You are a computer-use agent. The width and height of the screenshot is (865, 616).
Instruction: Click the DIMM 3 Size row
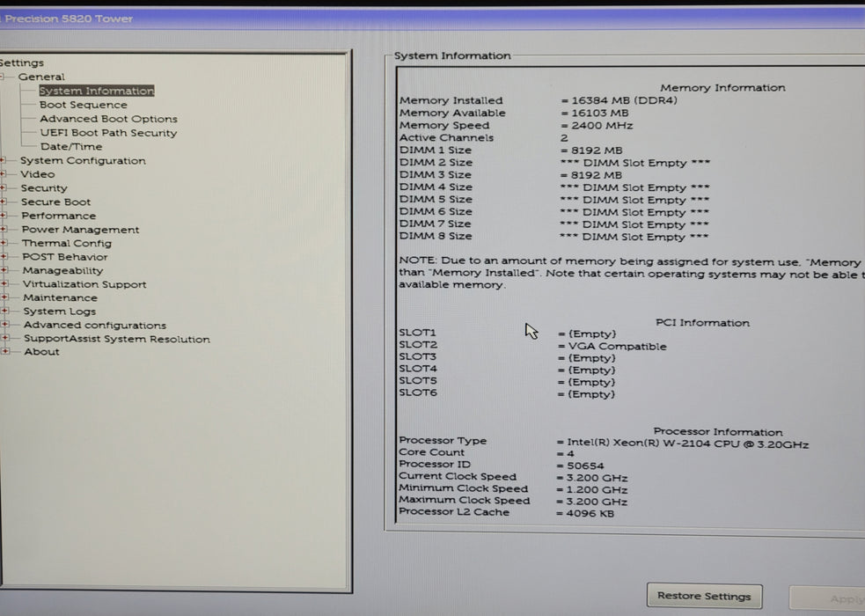(511, 175)
